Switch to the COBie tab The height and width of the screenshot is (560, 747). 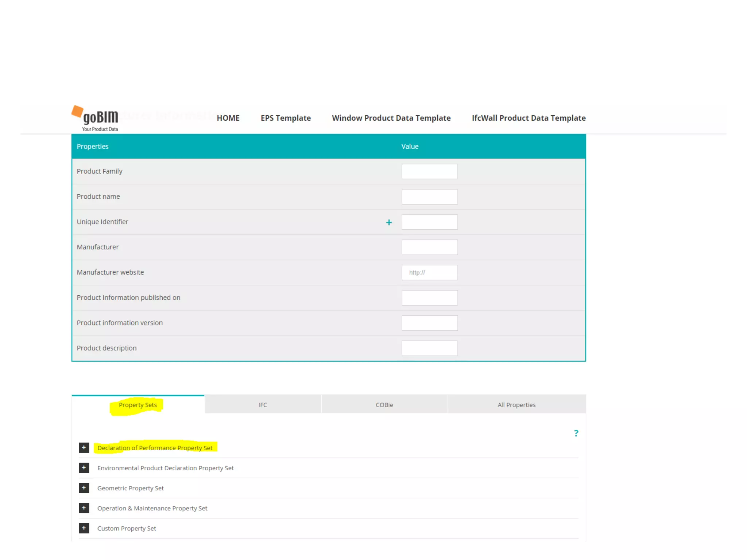click(x=384, y=405)
